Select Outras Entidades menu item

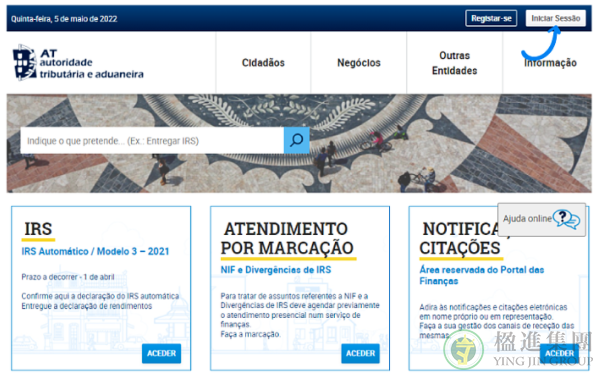pyautogui.click(x=455, y=63)
